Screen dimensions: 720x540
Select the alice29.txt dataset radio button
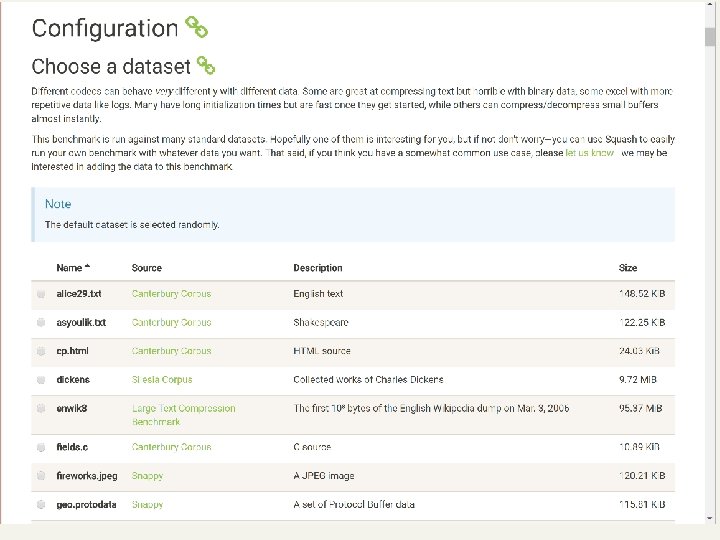click(x=41, y=295)
